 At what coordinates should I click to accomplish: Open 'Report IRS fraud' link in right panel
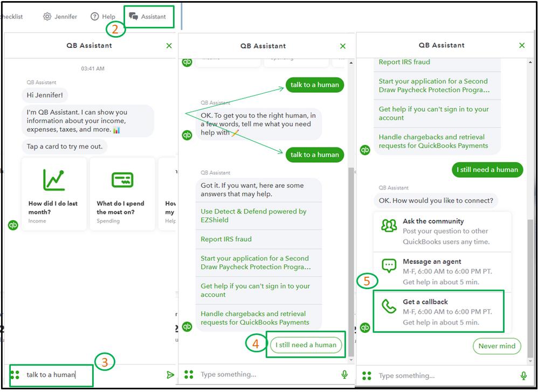(x=437, y=62)
